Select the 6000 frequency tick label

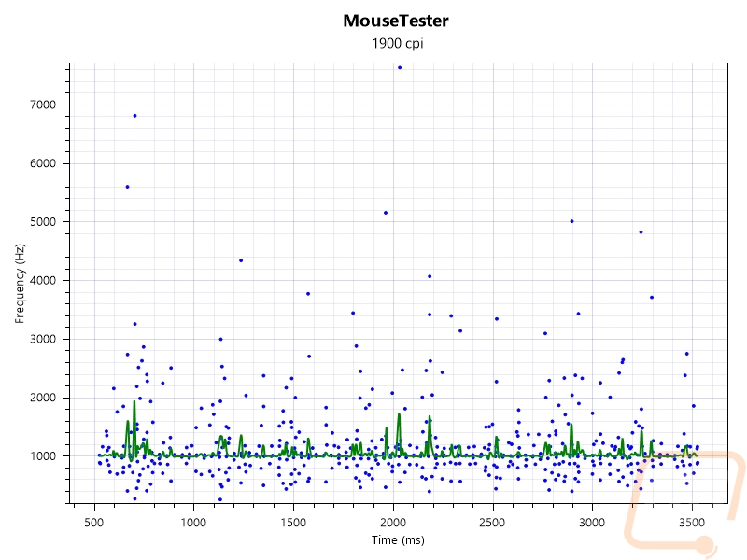pyautogui.click(x=43, y=163)
